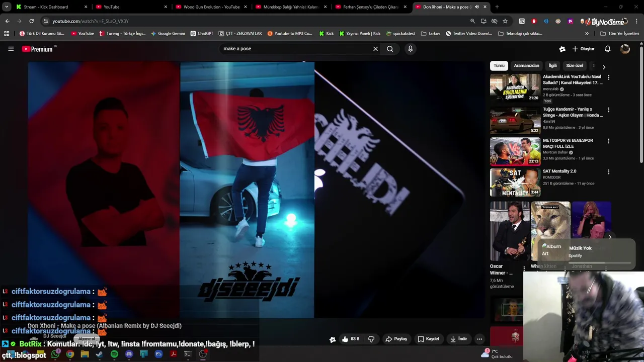Open AkademikLink video thumbnail
The height and width of the screenshot is (362, 644).
(x=515, y=87)
